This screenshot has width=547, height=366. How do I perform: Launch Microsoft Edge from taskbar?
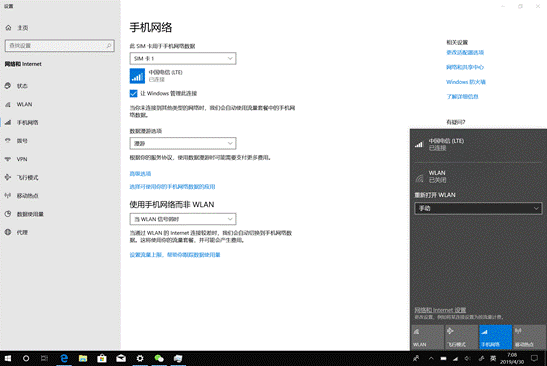(x=64, y=358)
